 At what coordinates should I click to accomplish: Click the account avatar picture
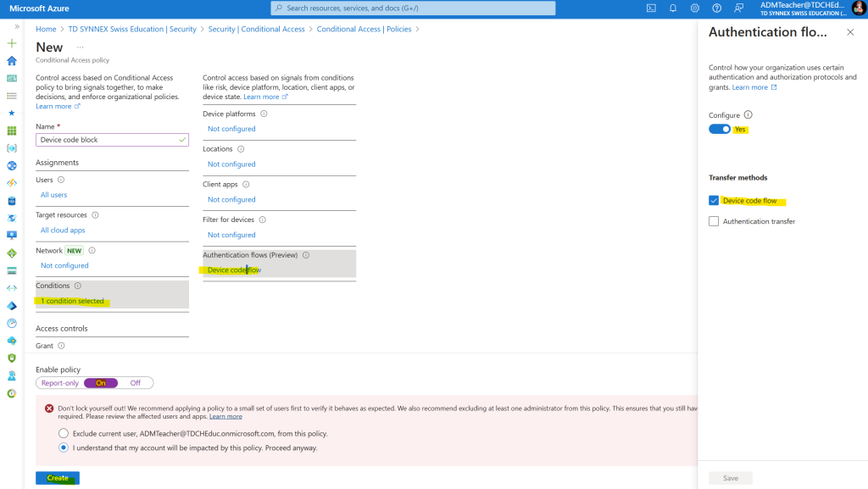859,8
